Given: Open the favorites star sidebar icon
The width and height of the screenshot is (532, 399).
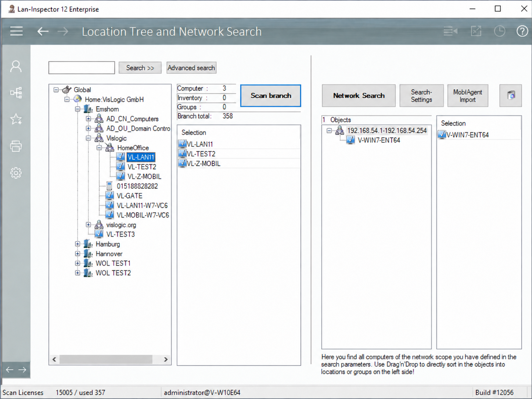Looking at the screenshot, I should click(16, 119).
